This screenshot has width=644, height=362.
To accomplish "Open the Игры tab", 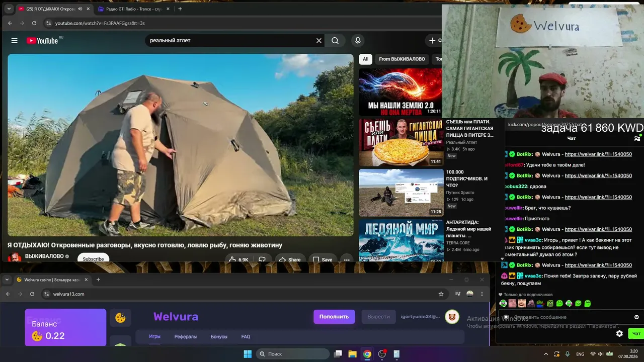I will [x=154, y=336].
